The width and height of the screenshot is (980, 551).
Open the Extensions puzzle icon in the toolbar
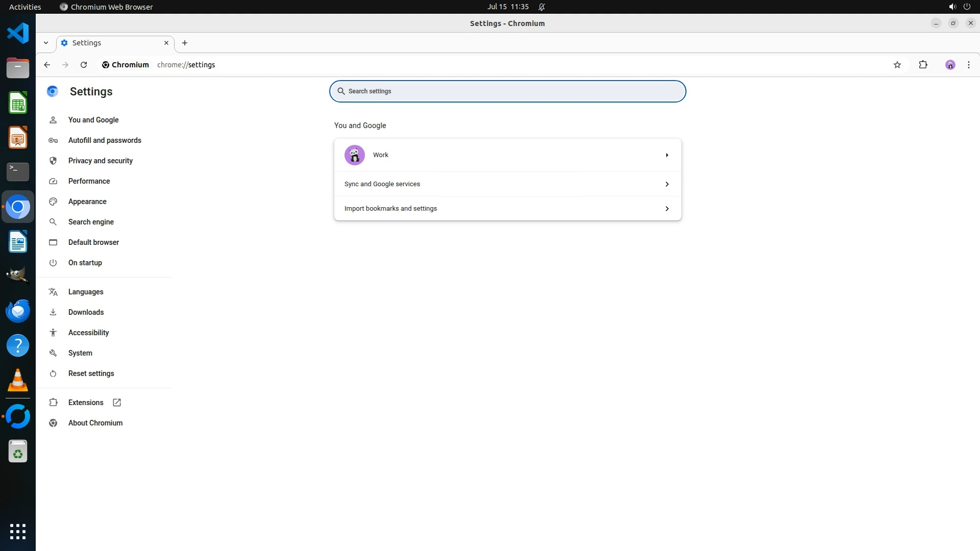tap(923, 65)
